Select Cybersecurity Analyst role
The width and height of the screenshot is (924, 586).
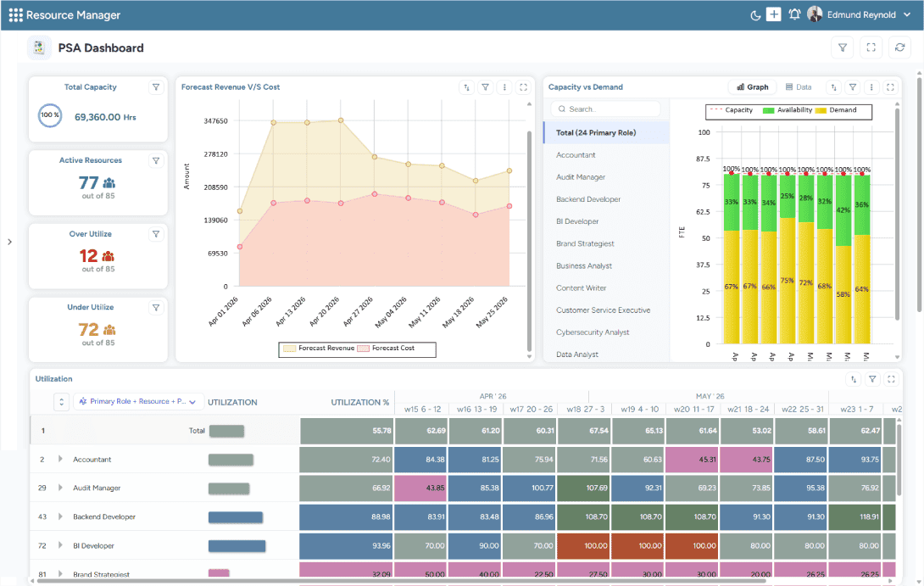coord(606,332)
